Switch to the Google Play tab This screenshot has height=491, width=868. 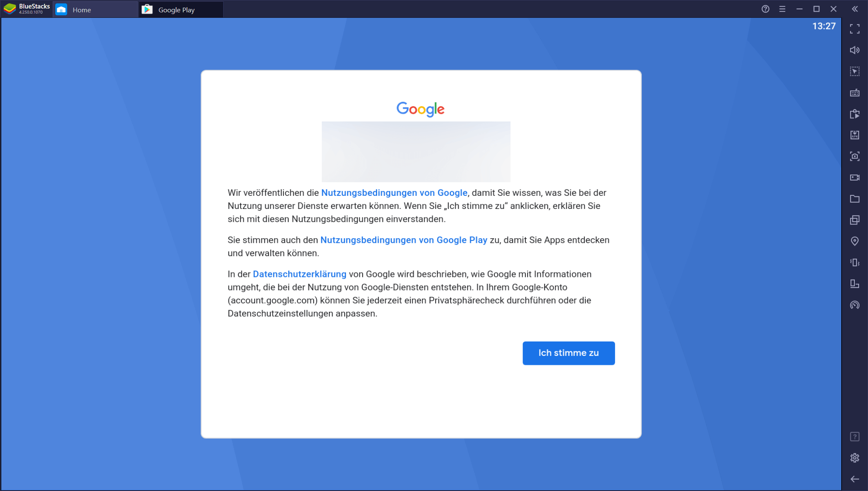[x=181, y=9]
